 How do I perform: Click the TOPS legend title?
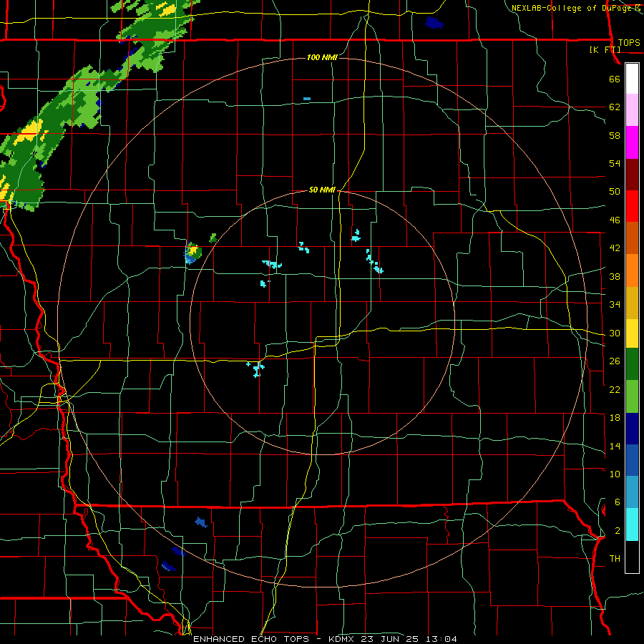click(x=629, y=43)
